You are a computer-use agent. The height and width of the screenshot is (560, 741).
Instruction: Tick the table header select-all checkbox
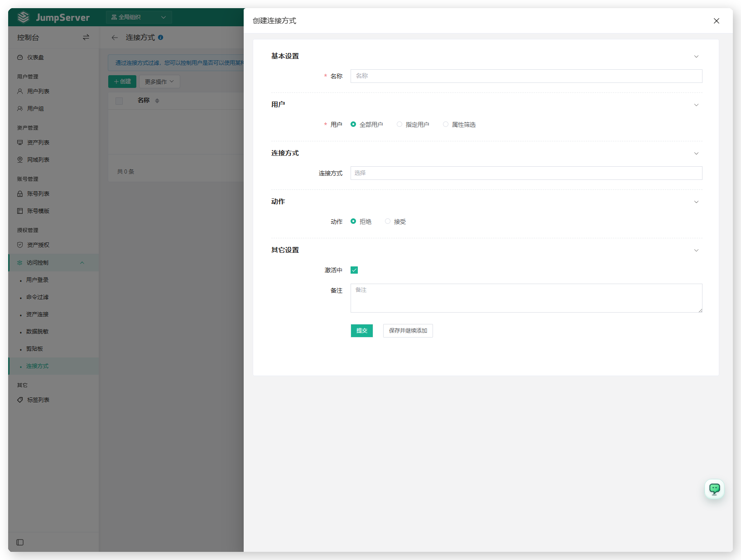pyautogui.click(x=119, y=101)
